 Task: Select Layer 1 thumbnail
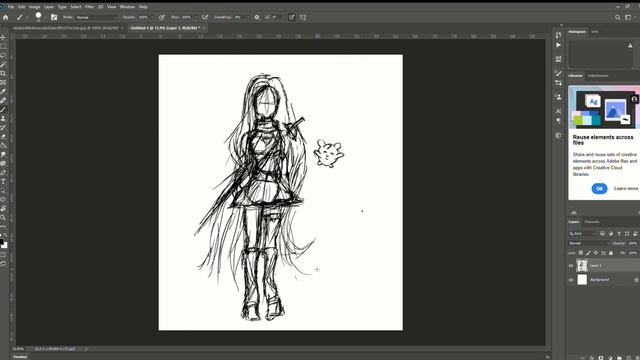(x=582, y=266)
